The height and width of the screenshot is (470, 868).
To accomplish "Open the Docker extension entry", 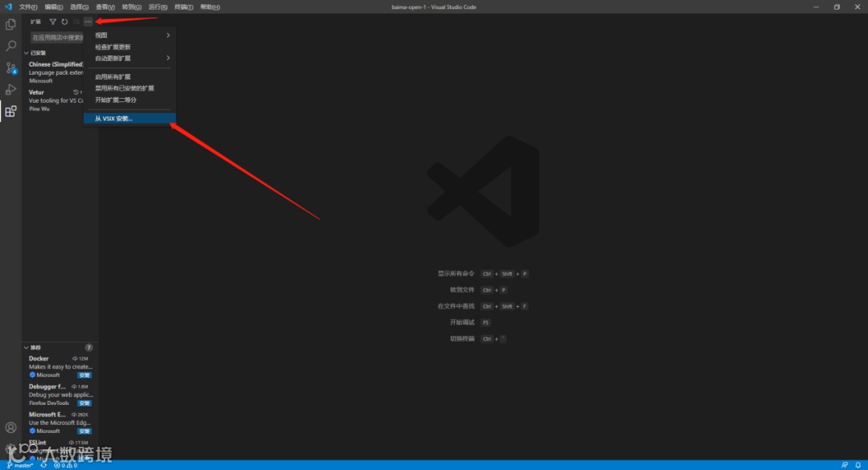I will pyautogui.click(x=59, y=366).
